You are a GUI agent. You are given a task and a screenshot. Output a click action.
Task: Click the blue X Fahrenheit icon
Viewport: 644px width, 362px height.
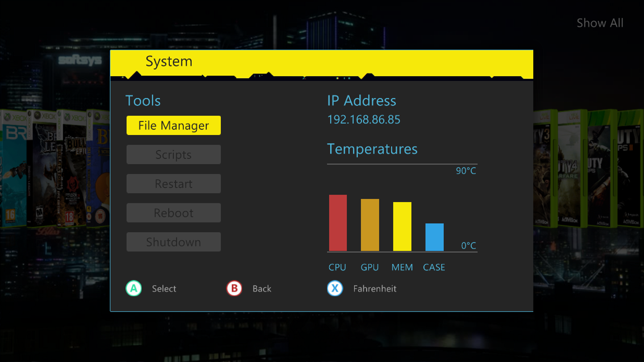[x=335, y=288]
